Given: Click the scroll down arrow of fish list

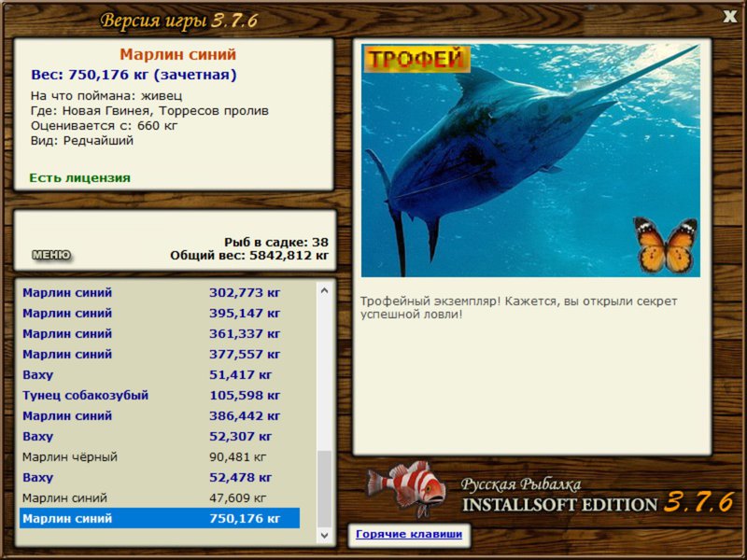Looking at the screenshot, I should click(324, 535).
